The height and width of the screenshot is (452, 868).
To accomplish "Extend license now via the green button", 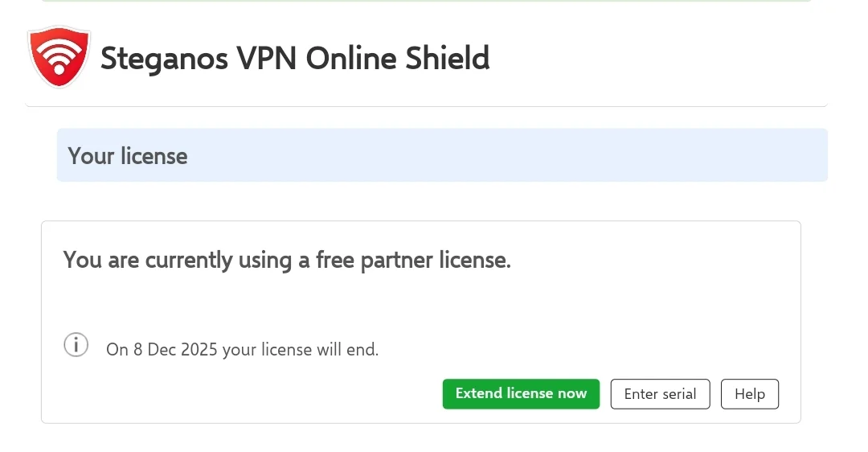I will point(521,394).
